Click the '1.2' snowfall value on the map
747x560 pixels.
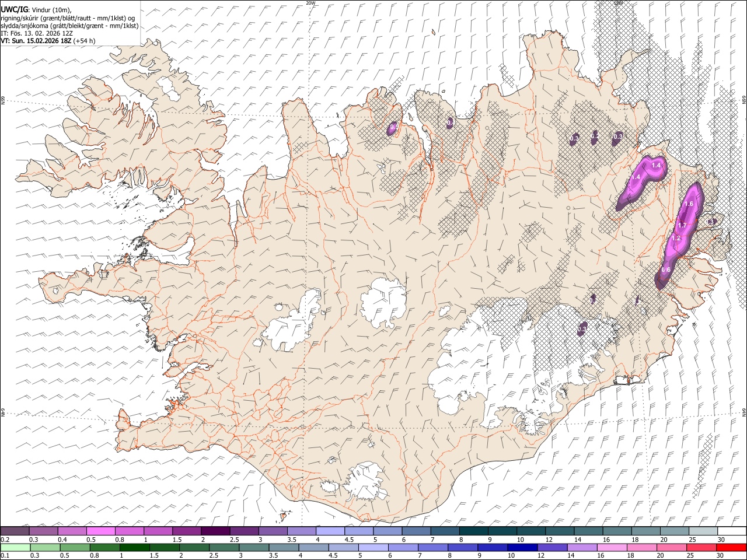676,238
